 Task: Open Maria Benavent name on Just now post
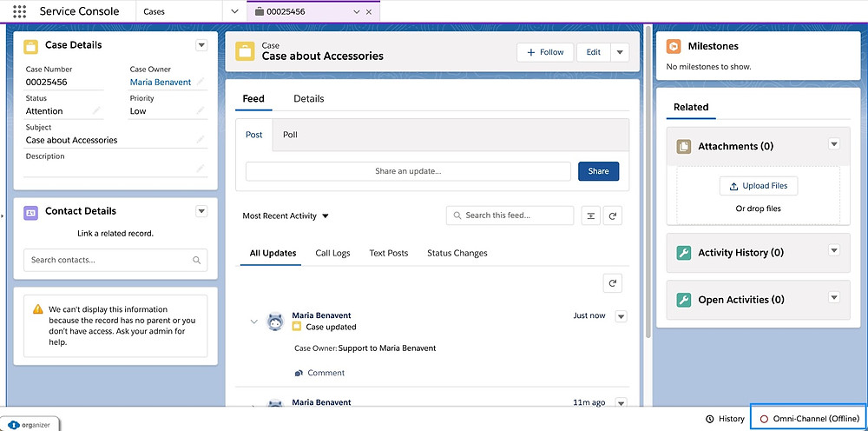click(322, 315)
